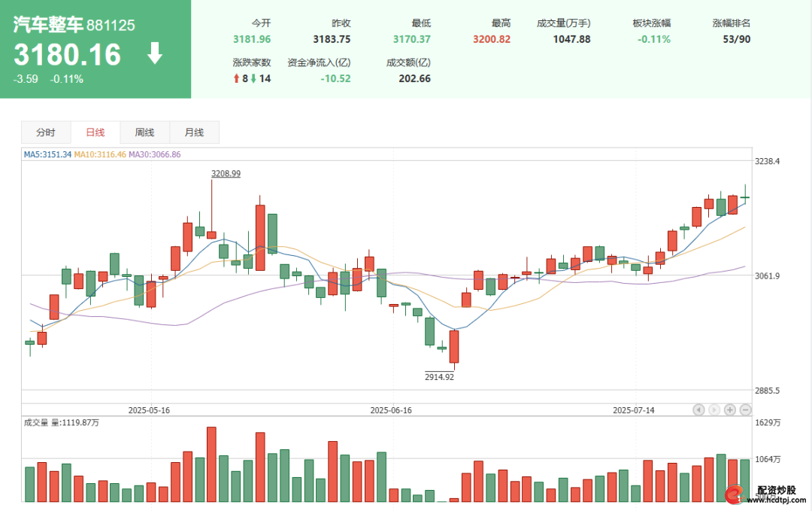Image resolution: width=812 pixels, height=511 pixels.
Task: Click the 3208.99 high price annotation
Action: 226,174
